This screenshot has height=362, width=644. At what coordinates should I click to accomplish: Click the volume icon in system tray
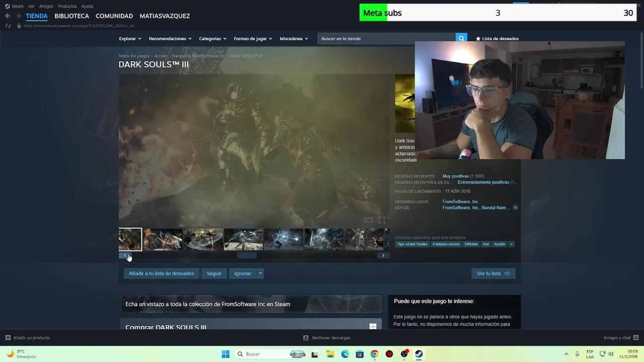pyautogui.click(x=611, y=354)
